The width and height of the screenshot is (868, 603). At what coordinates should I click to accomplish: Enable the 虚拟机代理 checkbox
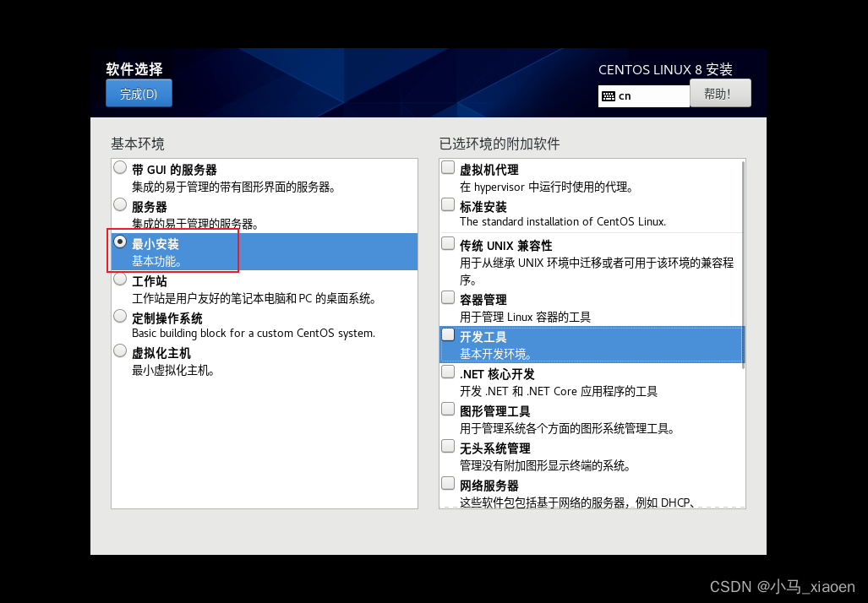[448, 167]
